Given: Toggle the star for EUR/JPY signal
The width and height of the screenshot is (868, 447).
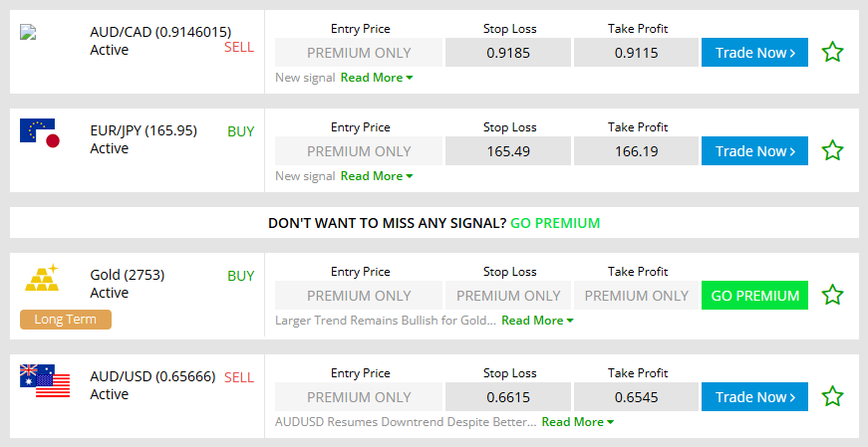Looking at the screenshot, I should point(832,151).
